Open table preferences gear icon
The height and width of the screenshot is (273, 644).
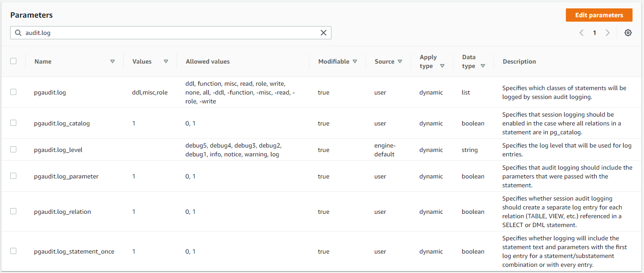(x=628, y=33)
